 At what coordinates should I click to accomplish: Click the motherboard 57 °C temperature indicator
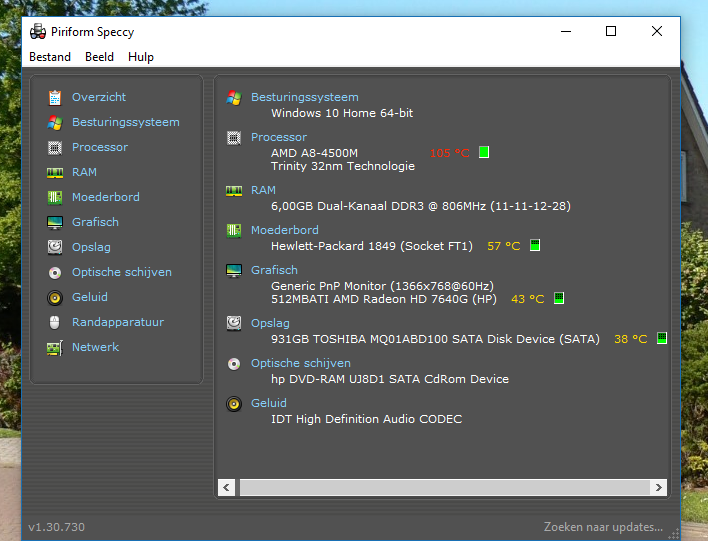pos(535,245)
